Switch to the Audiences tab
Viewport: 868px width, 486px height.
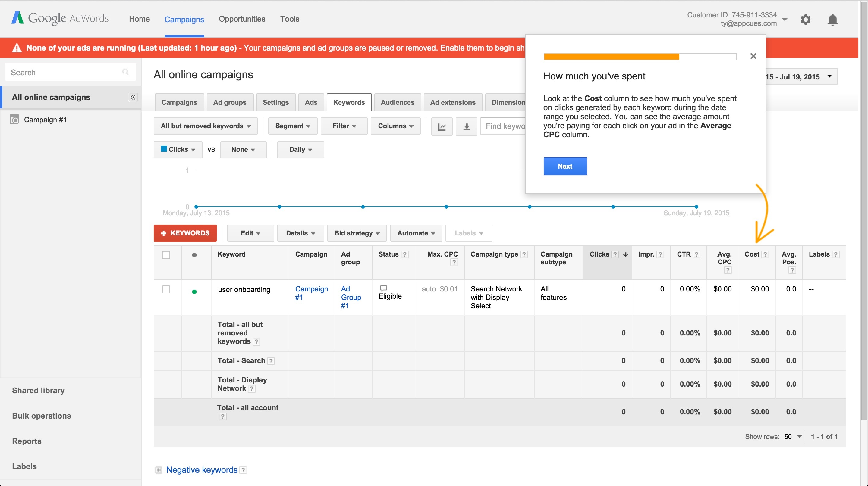(x=397, y=103)
